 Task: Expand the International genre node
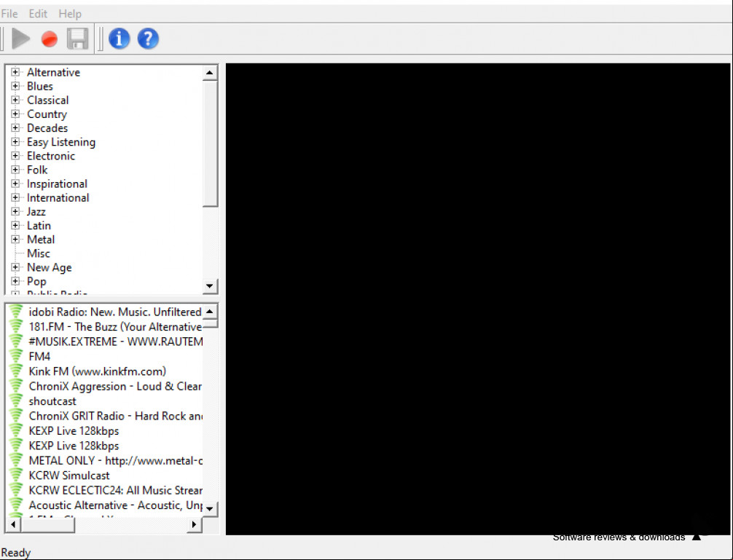[15, 197]
